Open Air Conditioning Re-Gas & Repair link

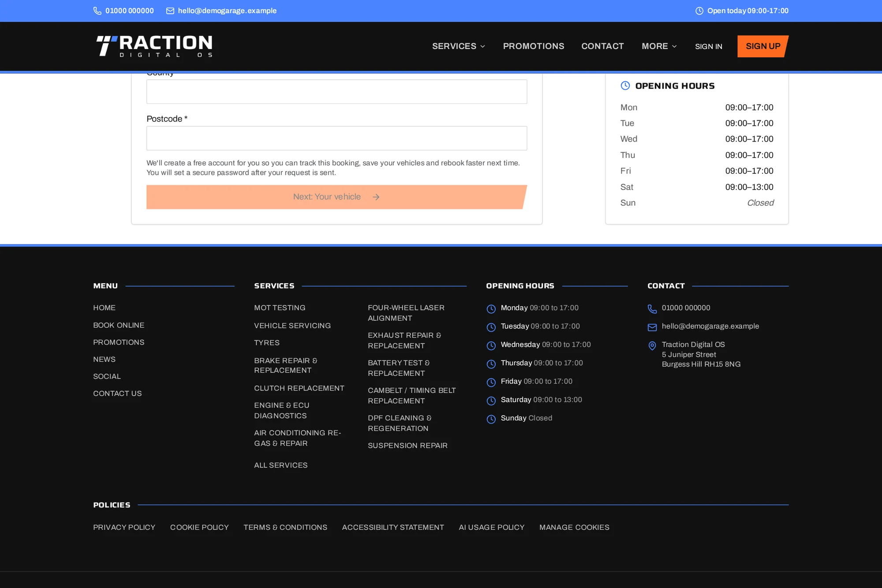(x=298, y=438)
